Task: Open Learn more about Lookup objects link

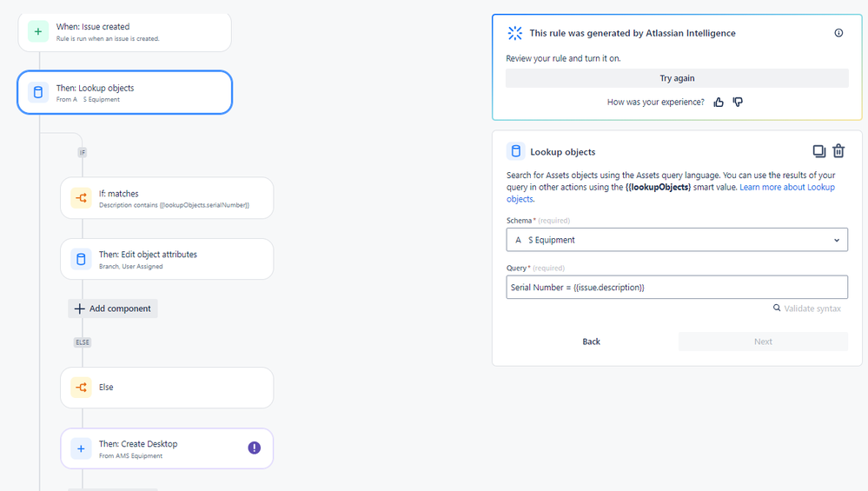Action: [x=671, y=193]
